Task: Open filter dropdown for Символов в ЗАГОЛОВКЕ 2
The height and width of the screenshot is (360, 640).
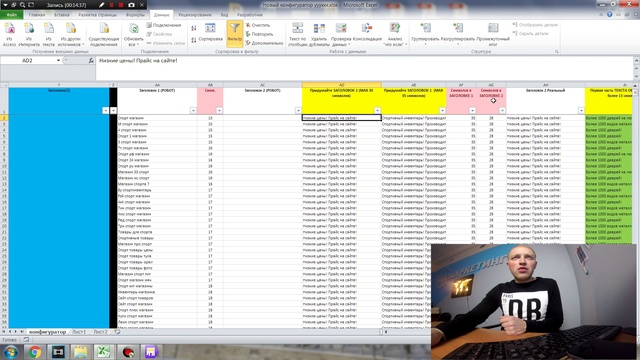Action: pos(502,111)
